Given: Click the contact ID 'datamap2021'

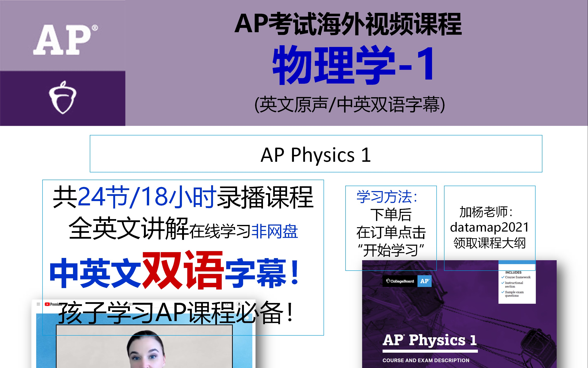Looking at the screenshot, I should pos(489,227).
